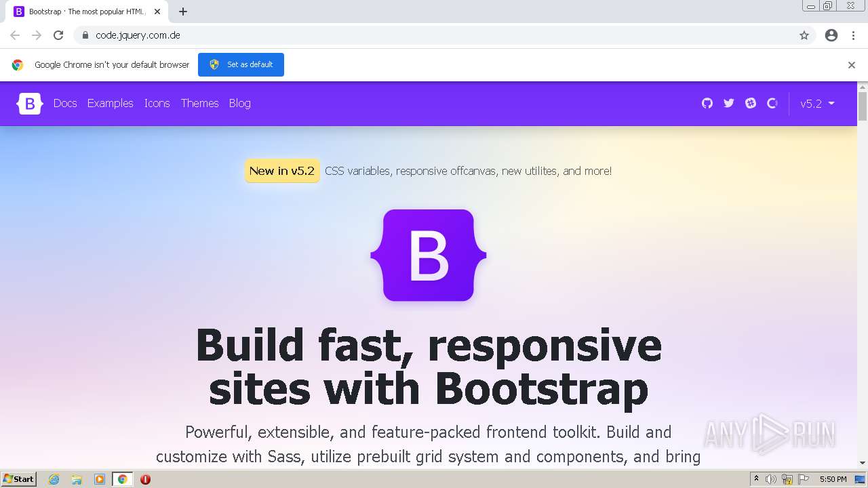
Task: Show hidden tray icons arrow
Action: 757,479
